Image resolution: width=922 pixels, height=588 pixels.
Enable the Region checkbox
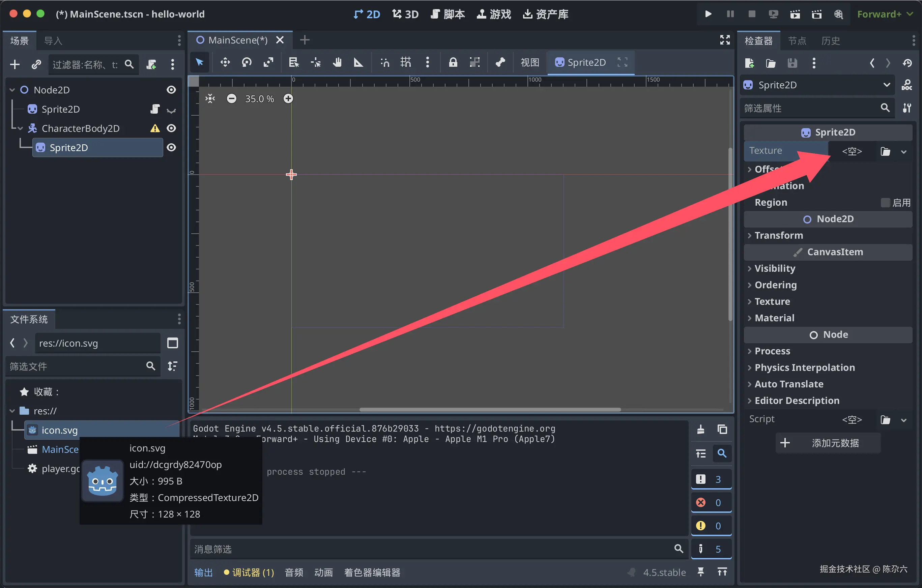885,203
